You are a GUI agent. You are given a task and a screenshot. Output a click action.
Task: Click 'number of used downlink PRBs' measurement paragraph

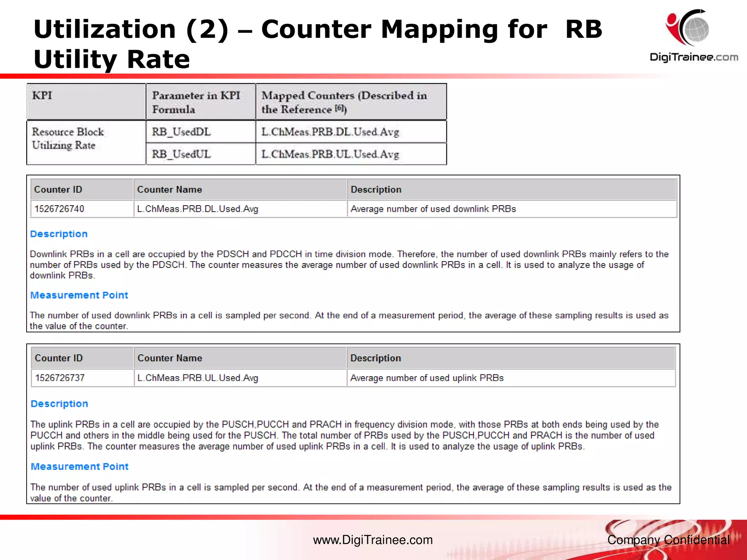coord(349,320)
